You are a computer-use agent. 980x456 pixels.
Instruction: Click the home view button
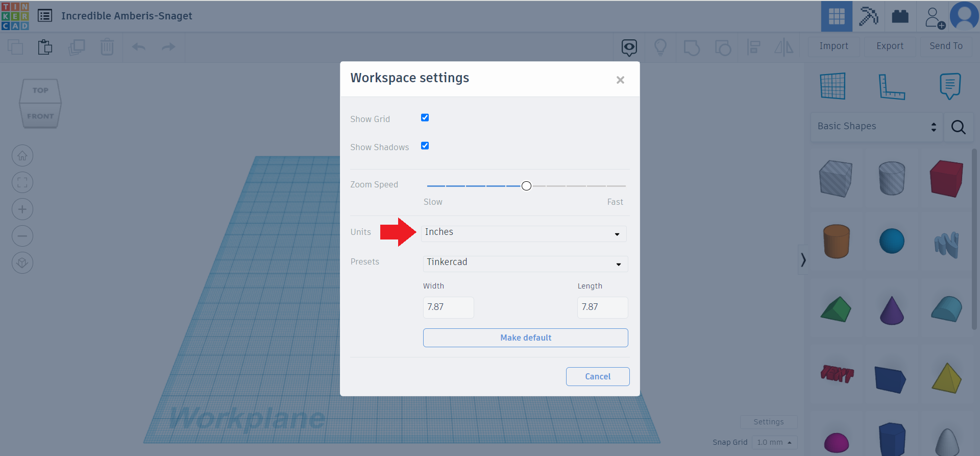coord(22,156)
